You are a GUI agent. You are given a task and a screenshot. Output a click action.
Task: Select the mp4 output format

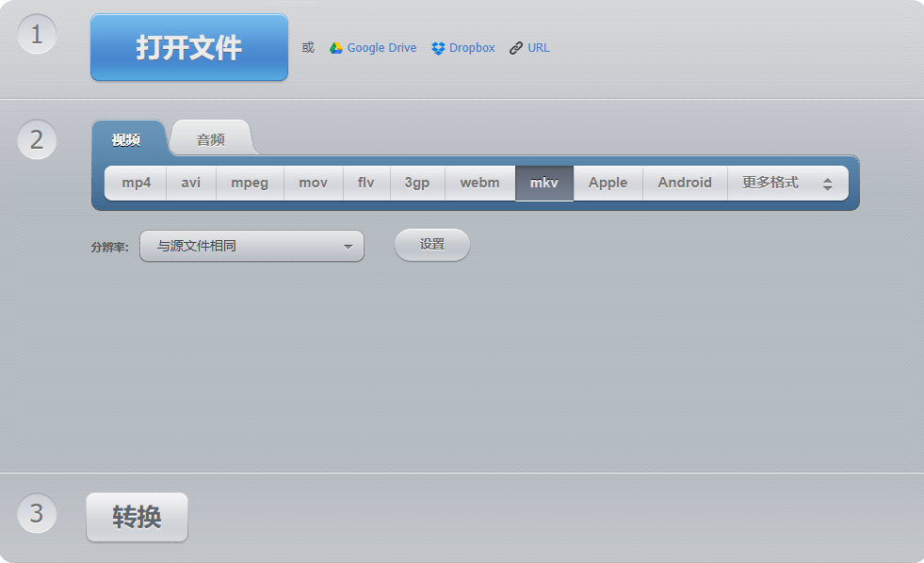coord(135,183)
